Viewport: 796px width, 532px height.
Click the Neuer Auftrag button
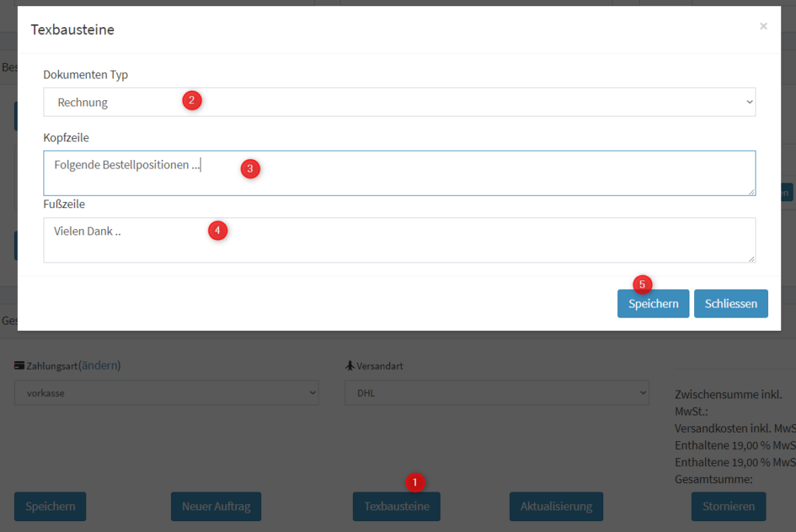tap(216, 506)
